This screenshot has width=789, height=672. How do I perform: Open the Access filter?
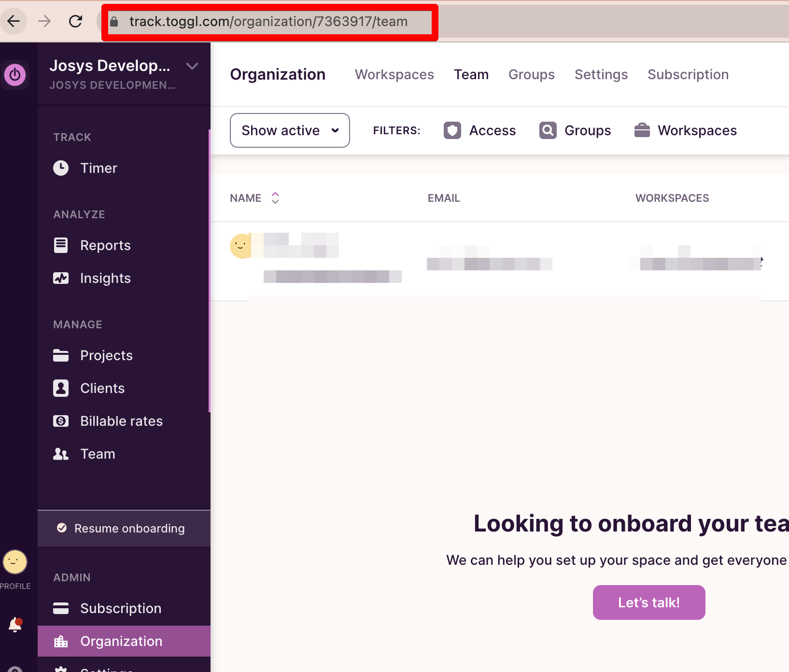[x=480, y=130]
